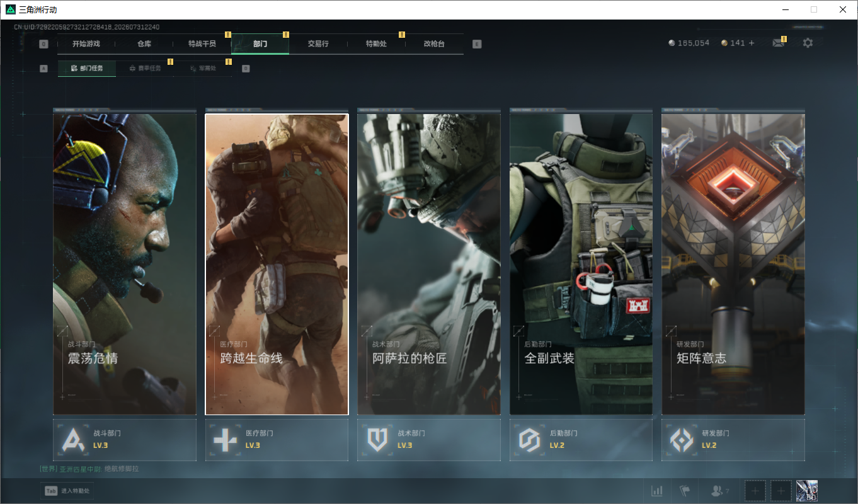Image resolution: width=858 pixels, height=504 pixels.
Task: Open the 矩阵意志 research department card
Action: pos(733,264)
